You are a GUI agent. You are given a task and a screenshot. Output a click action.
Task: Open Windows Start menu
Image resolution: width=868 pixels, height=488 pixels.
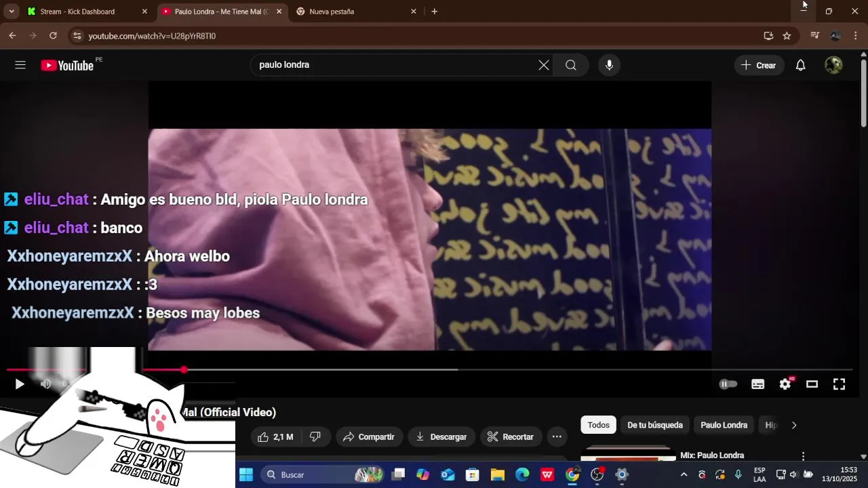[246, 474]
